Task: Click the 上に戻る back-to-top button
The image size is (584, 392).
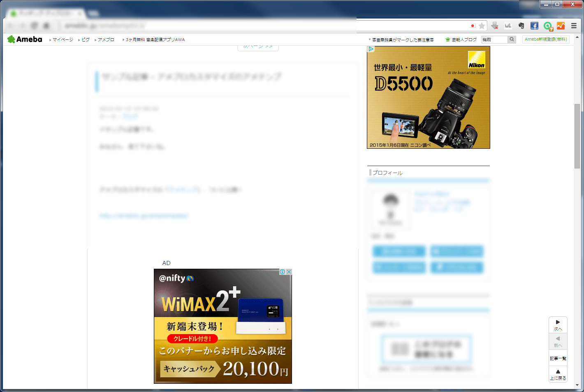Action: [558, 374]
